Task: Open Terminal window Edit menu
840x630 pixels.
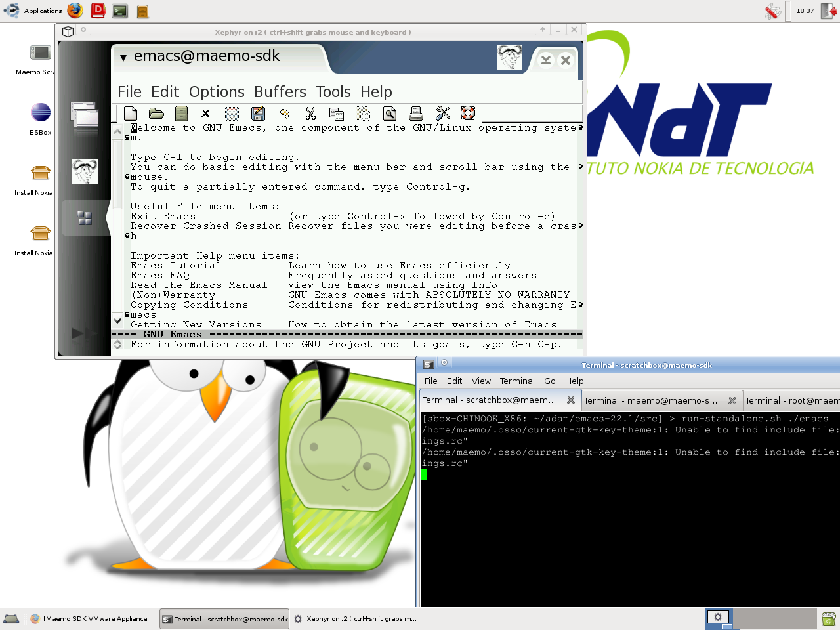Action: (454, 381)
